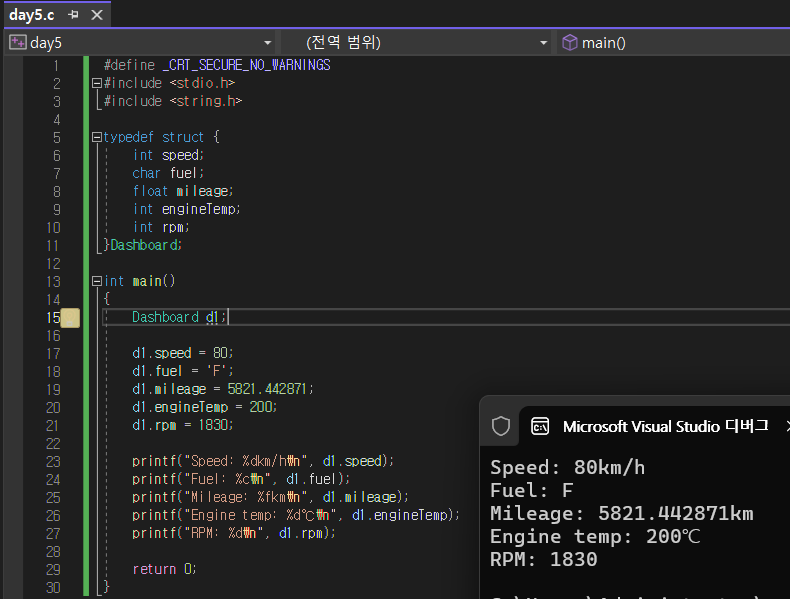This screenshot has height=599, width=790.
Task: Click the 'd1.speed = 80;' statement
Action: coord(182,353)
